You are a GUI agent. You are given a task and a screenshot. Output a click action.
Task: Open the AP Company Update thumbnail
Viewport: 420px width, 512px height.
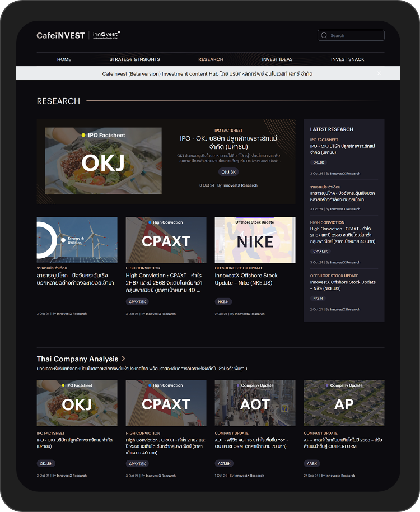pyautogui.click(x=344, y=403)
